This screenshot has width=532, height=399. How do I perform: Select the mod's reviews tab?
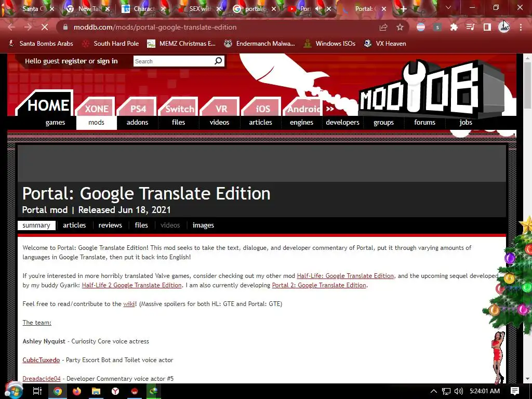[110, 225]
